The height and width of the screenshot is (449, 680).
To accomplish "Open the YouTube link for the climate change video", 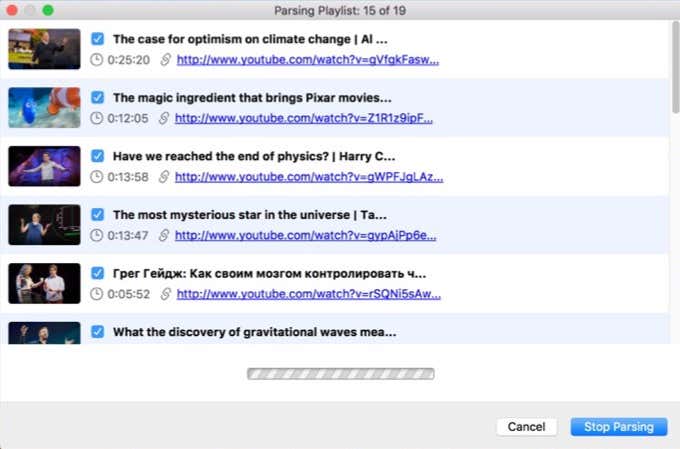I will (x=307, y=60).
